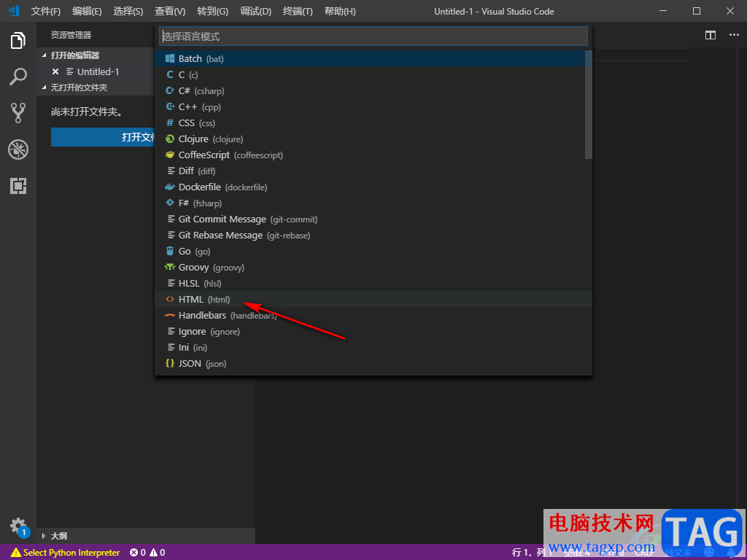Select JSON (json) language mode
Image resolution: width=747 pixels, height=560 pixels.
pos(373,364)
